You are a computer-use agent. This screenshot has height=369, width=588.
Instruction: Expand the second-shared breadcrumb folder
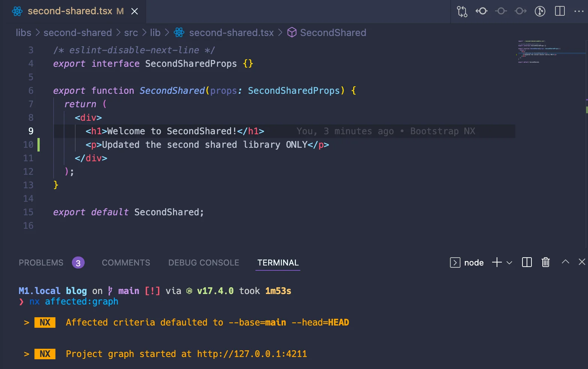pos(78,33)
